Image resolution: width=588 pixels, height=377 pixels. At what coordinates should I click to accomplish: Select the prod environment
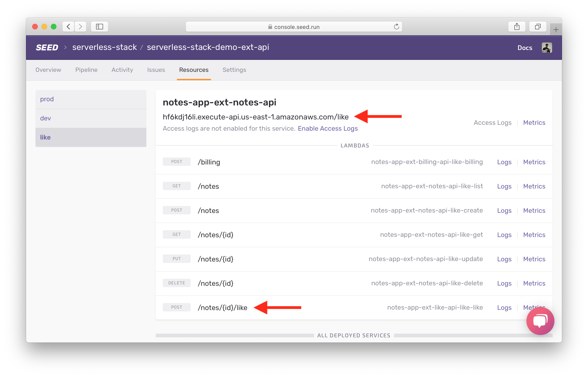tap(48, 99)
